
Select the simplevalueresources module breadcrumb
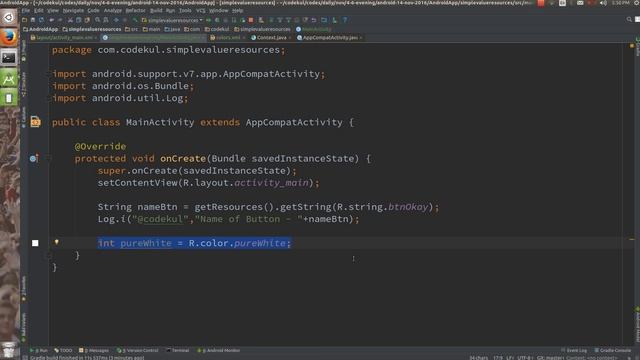click(92, 29)
